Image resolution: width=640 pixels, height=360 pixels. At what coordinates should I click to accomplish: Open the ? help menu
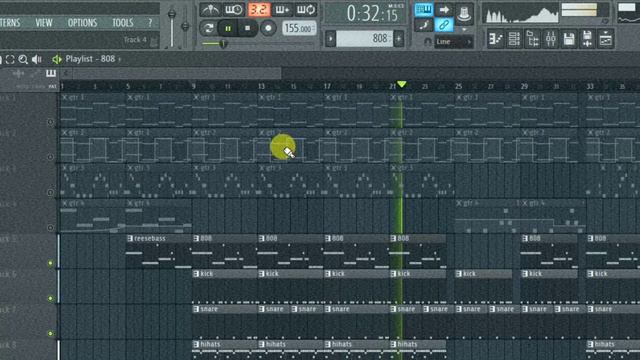pyautogui.click(x=150, y=23)
